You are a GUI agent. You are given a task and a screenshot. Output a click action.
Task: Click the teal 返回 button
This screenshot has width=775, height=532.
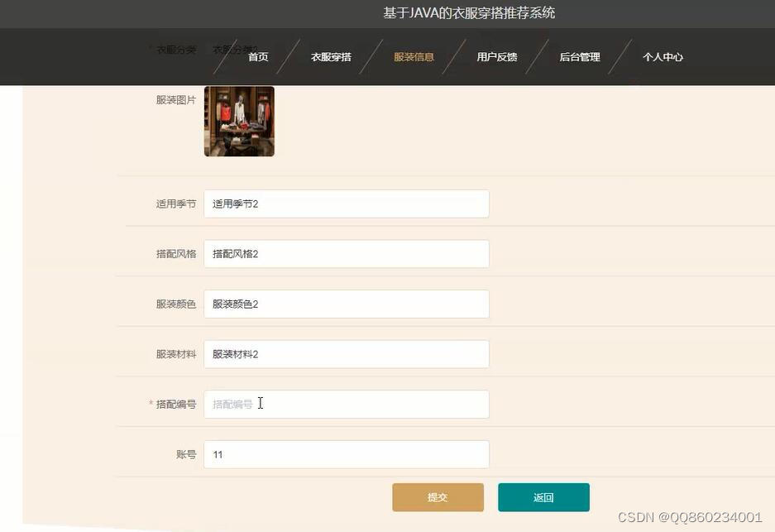pyautogui.click(x=543, y=497)
